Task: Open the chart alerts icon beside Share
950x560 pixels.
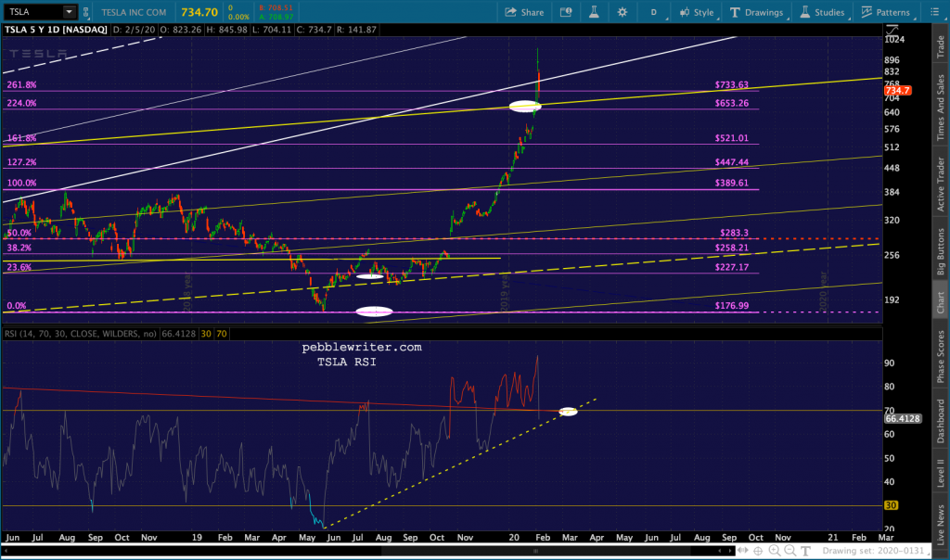Action: 566,12
